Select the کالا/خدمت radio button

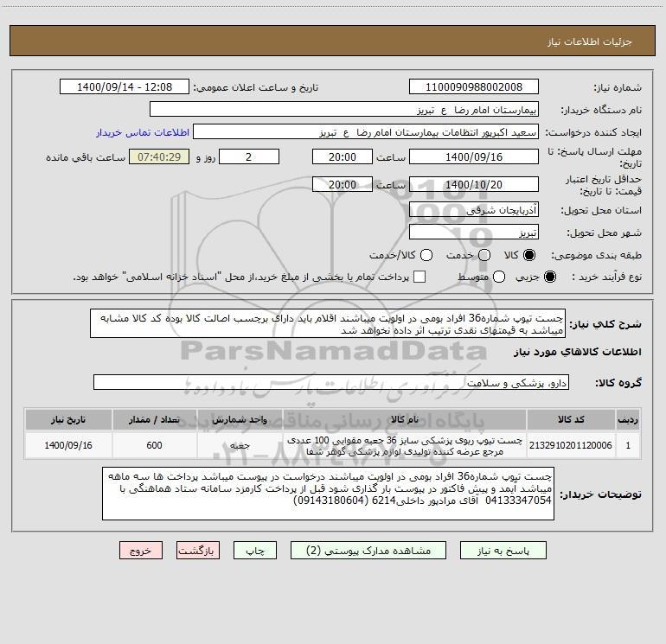[426, 255]
